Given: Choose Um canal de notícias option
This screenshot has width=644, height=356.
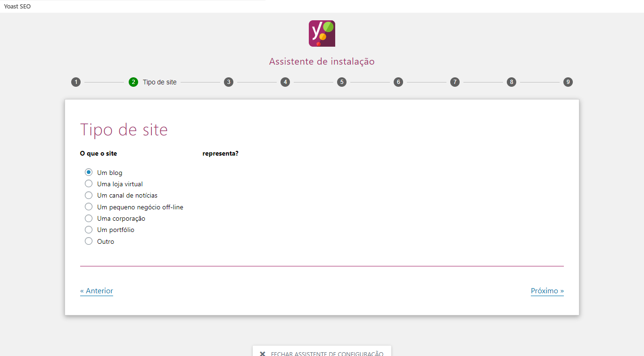Looking at the screenshot, I should [x=89, y=195].
